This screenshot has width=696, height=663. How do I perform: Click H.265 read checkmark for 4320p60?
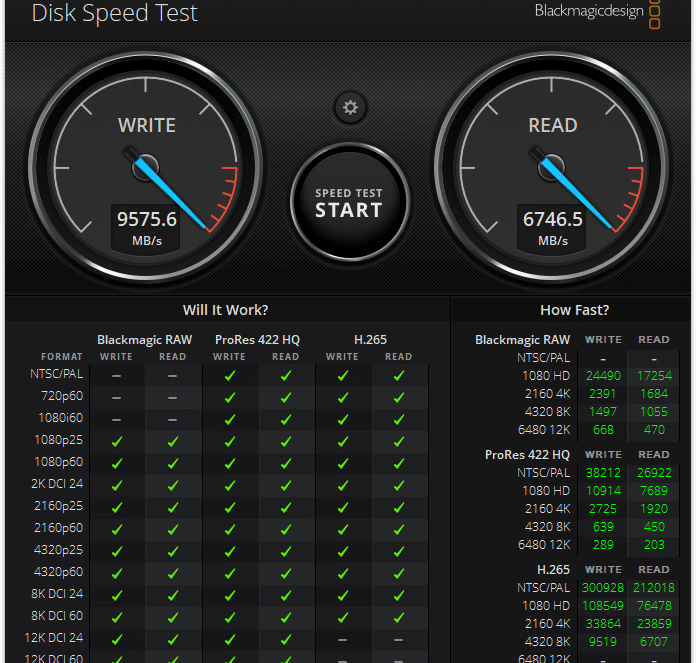coord(399,573)
